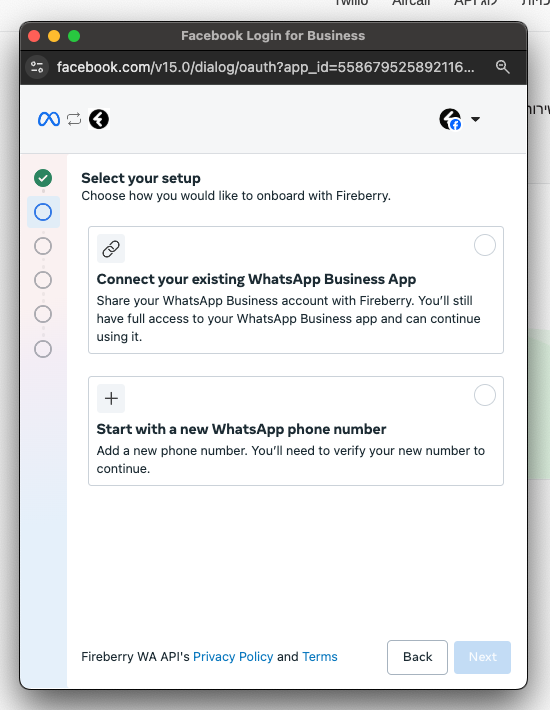The width and height of the screenshot is (550, 710).
Task: Click the 'Add a new phone number' description
Action: [291, 460]
